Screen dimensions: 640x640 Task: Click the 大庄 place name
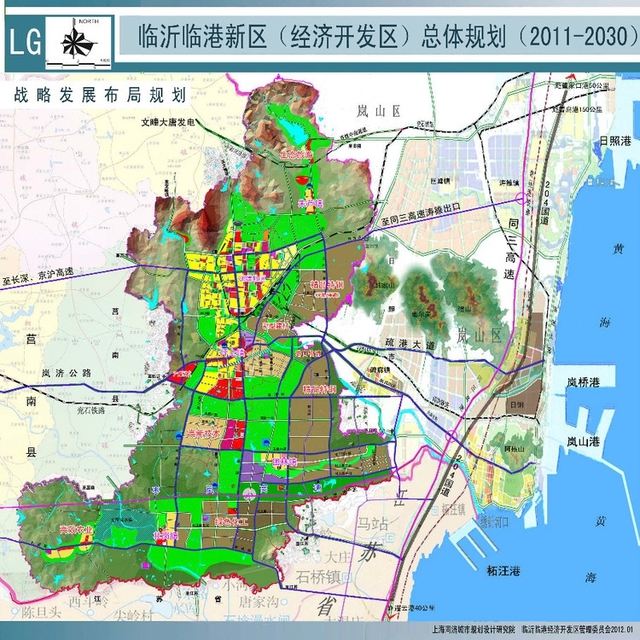338,557
